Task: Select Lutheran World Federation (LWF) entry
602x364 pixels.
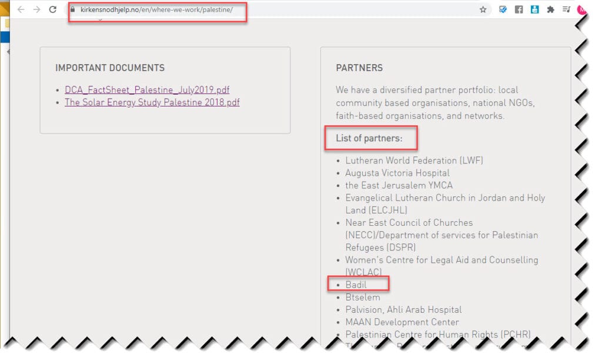Action: point(414,161)
